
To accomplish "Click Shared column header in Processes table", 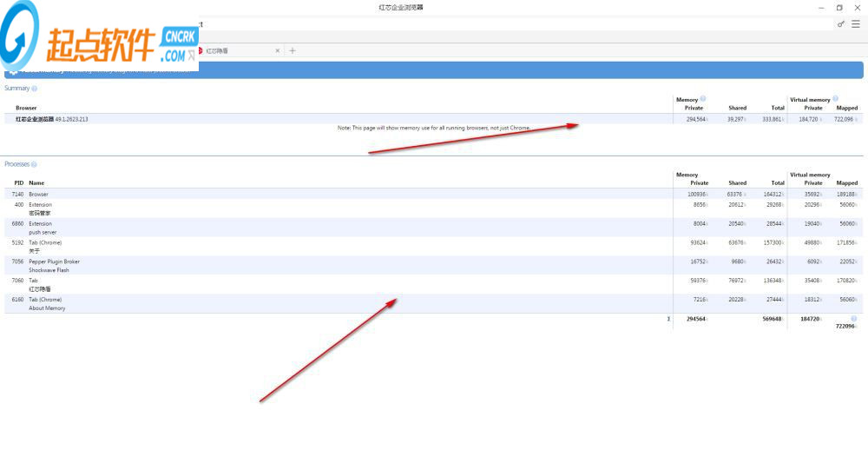I will [x=737, y=182].
